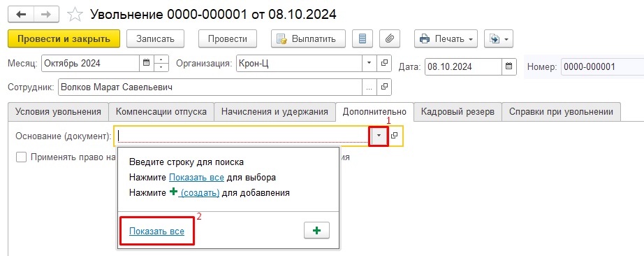
Task: Click green plus create button in popup
Action: [x=316, y=231]
